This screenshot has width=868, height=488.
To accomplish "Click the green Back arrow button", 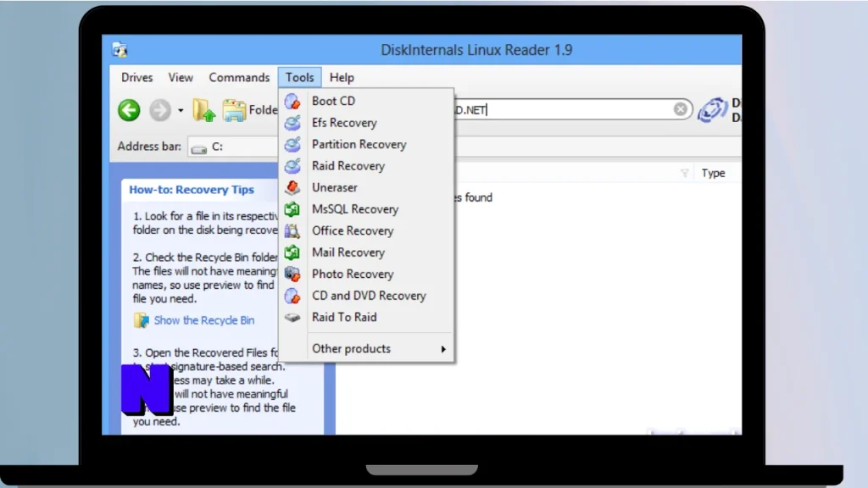I will tap(129, 110).
